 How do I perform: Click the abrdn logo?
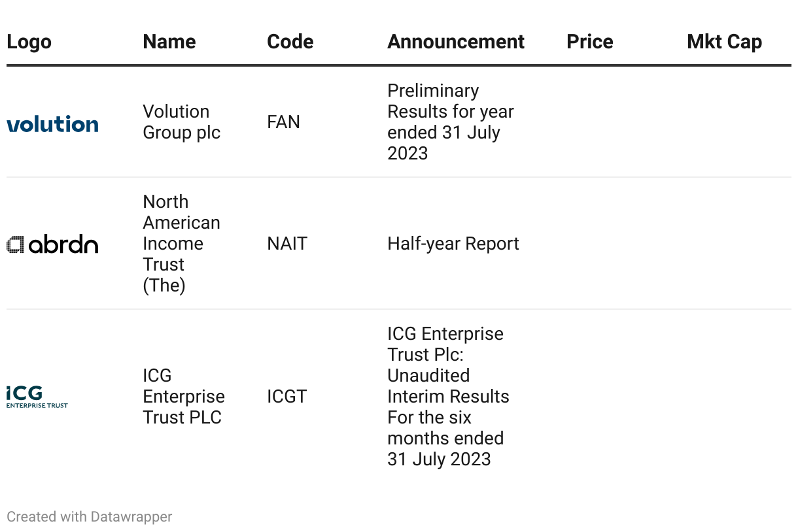point(52,244)
